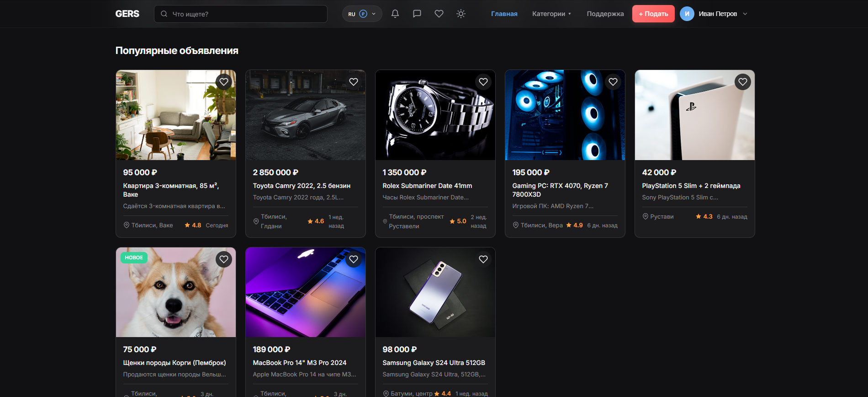Favorite the Toyota Camry listing
This screenshot has height=397, width=868.
(354, 82)
